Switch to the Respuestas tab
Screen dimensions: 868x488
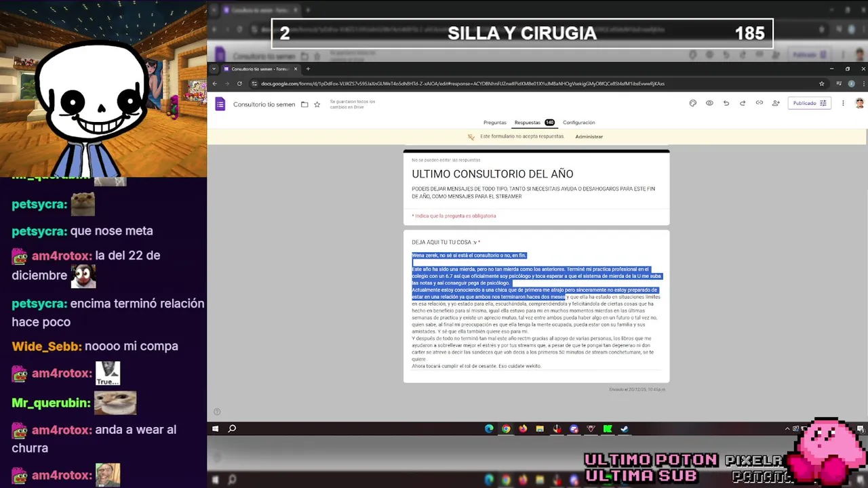tap(534, 123)
